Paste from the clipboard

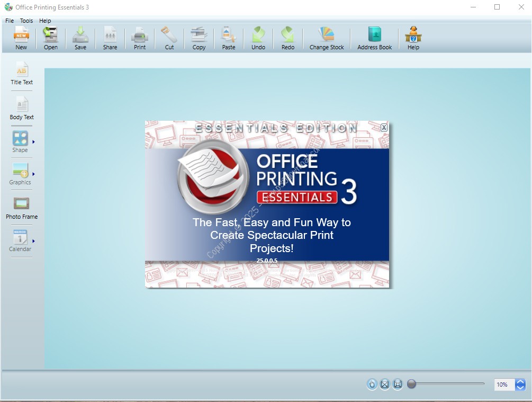click(x=229, y=38)
